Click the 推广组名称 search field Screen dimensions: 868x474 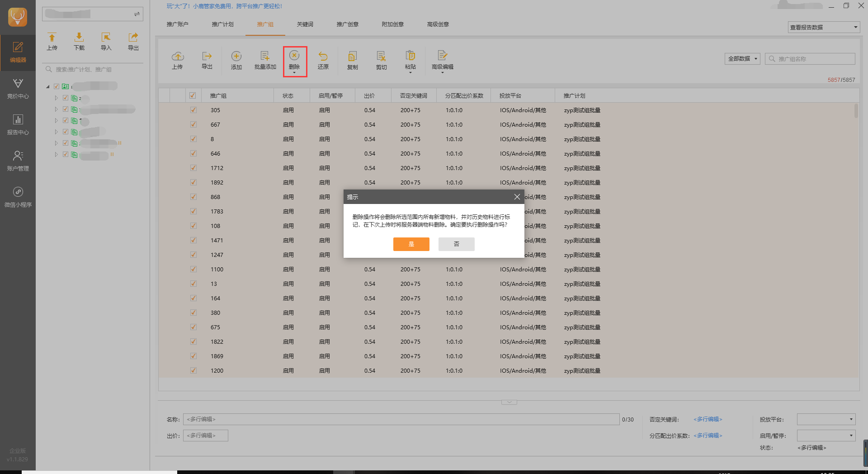pos(810,59)
